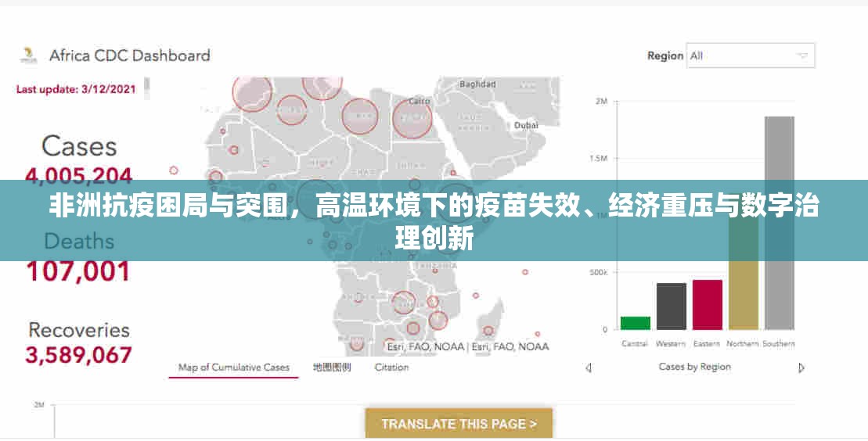Select the dark gray Western region bar

[x=672, y=307]
